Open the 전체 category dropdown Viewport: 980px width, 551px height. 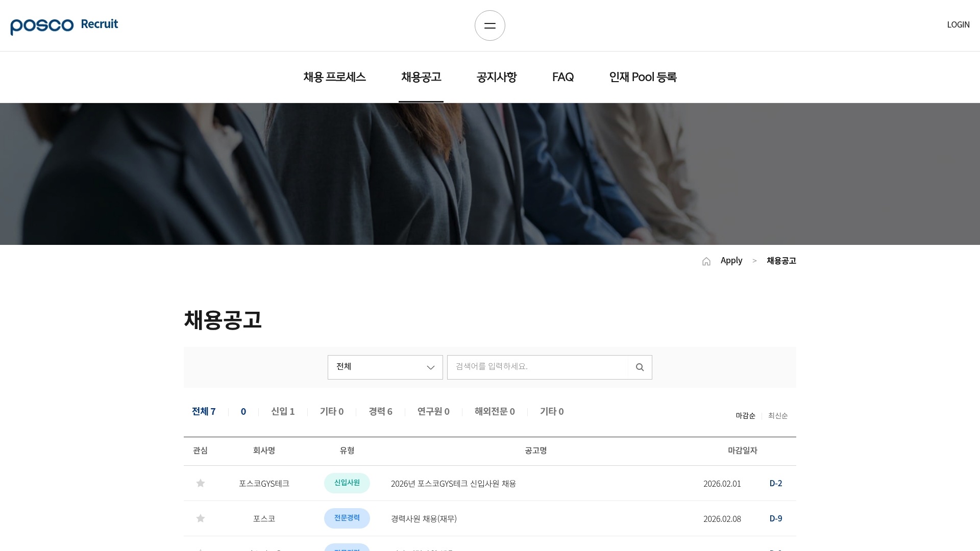[x=385, y=367]
